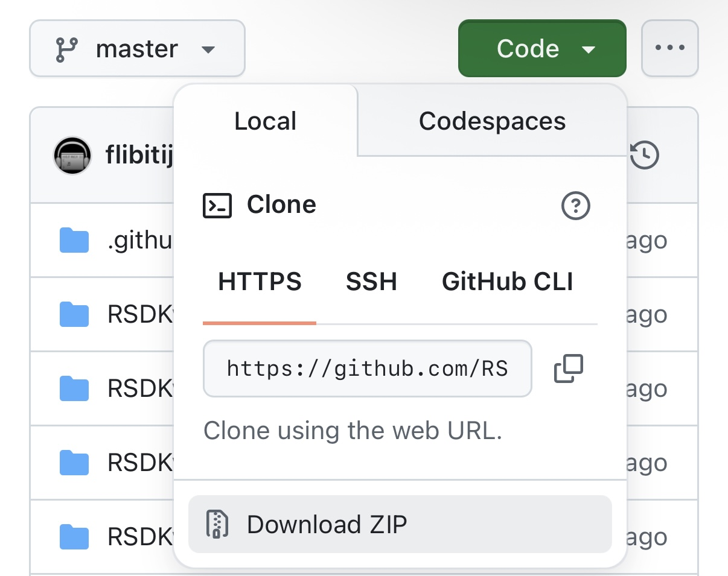Open the master branch selector dropdown
Viewport: 728px width, 576px height.
pyautogui.click(x=137, y=48)
